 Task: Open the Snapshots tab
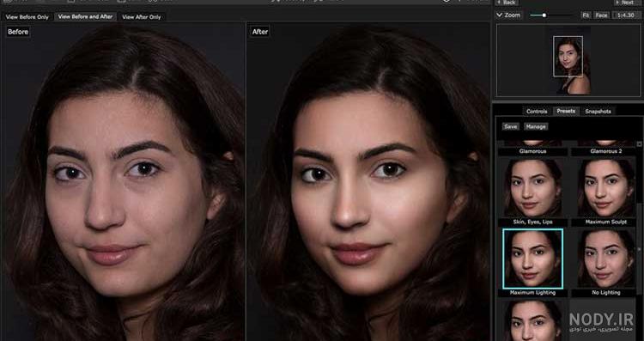pos(598,112)
